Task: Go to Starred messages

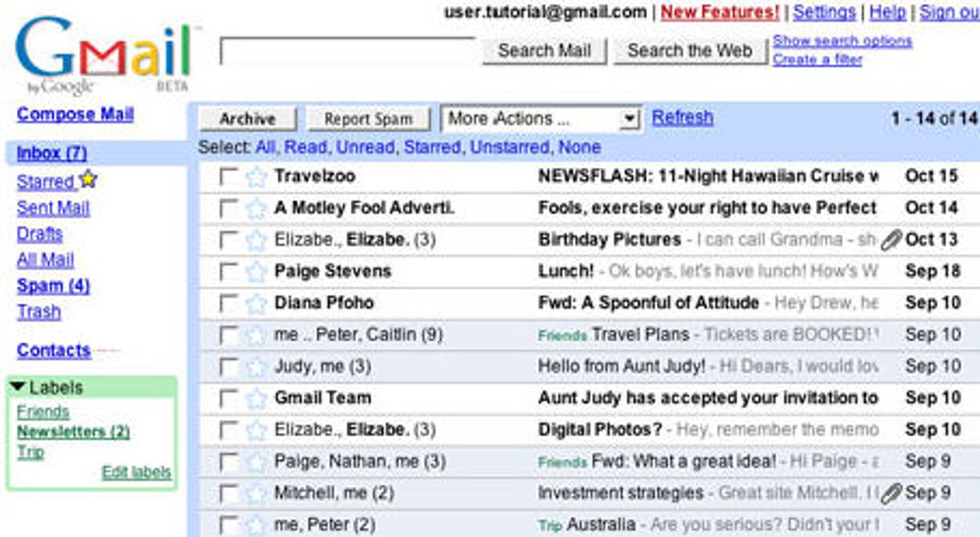Action: [x=45, y=182]
